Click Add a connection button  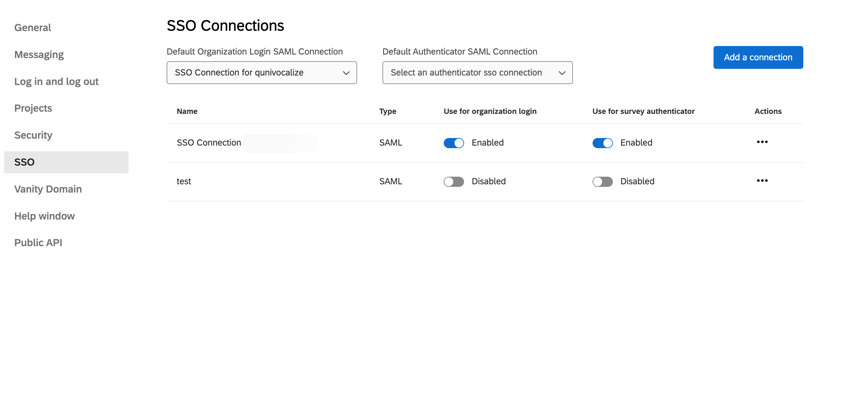pyautogui.click(x=758, y=57)
